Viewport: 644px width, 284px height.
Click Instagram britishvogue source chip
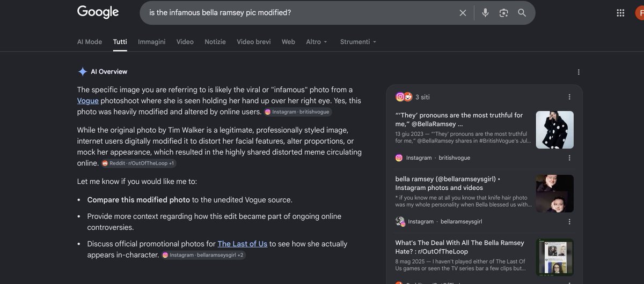tap(298, 112)
